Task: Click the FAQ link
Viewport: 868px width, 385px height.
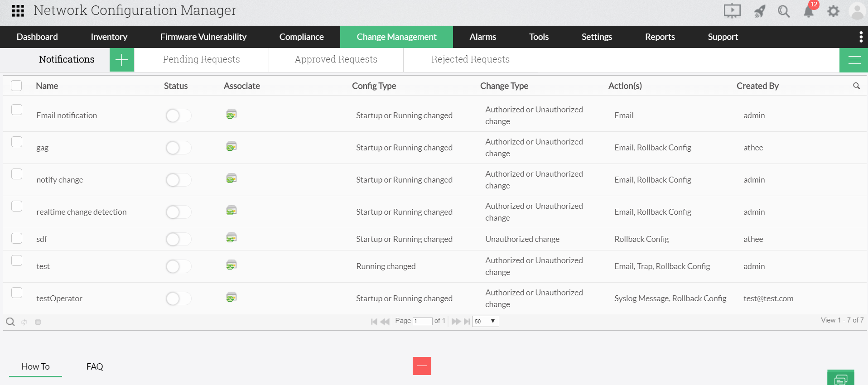Action: (x=95, y=366)
